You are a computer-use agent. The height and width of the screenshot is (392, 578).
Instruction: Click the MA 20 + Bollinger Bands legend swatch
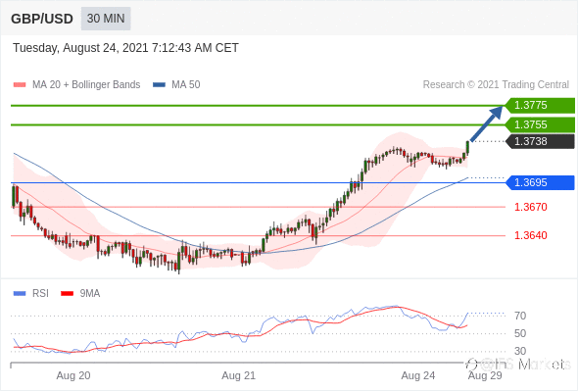(x=20, y=85)
